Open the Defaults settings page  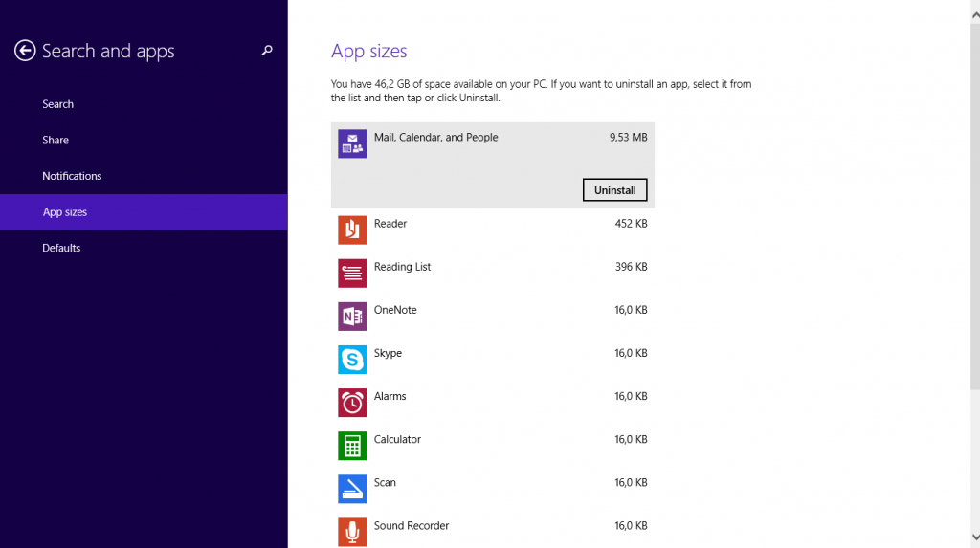(x=144, y=248)
